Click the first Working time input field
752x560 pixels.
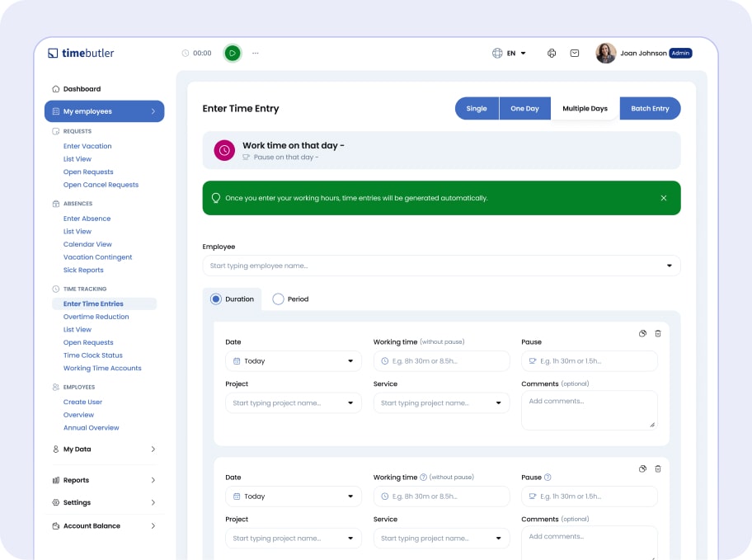[441, 361]
